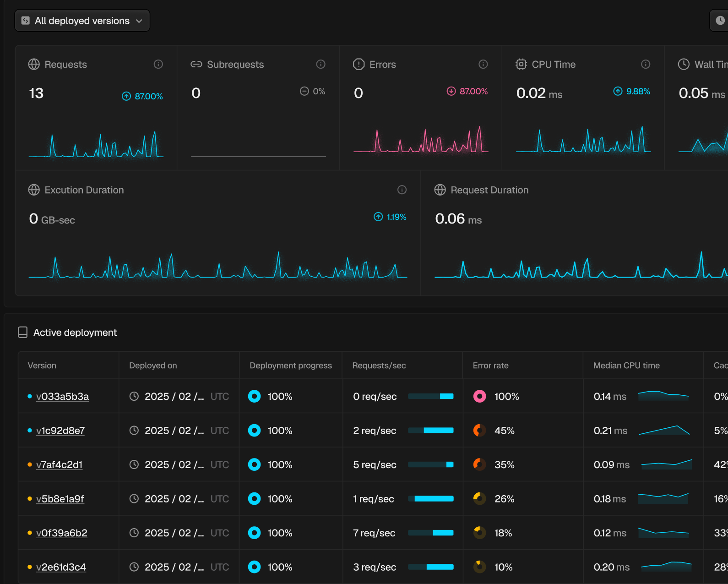Click the clock icon button at top right
The image size is (728, 584).
[x=720, y=21]
